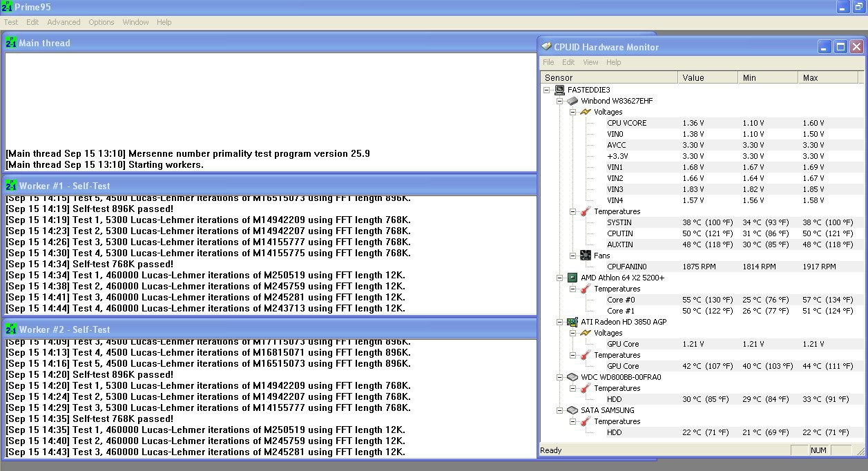This screenshot has height=471, width=868.
Task: Open the Prime95 Window menu
Action: tap(135, 22)
